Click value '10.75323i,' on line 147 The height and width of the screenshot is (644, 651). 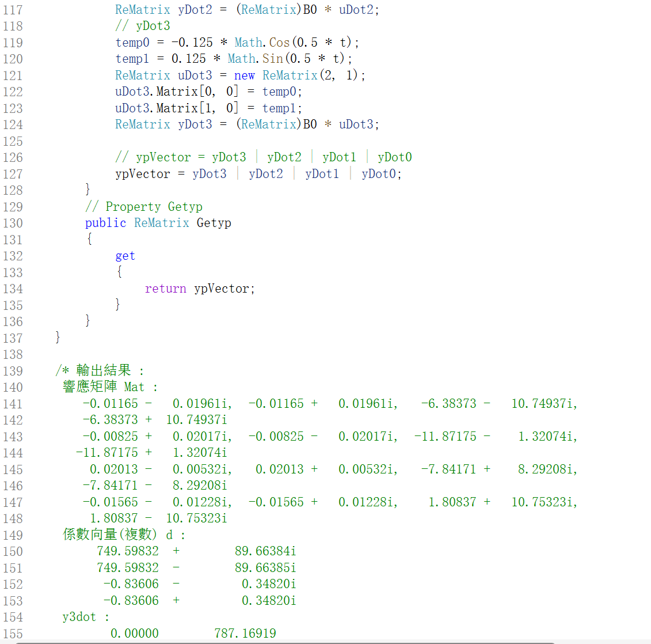pyautogui.click(x=545, y=502)
